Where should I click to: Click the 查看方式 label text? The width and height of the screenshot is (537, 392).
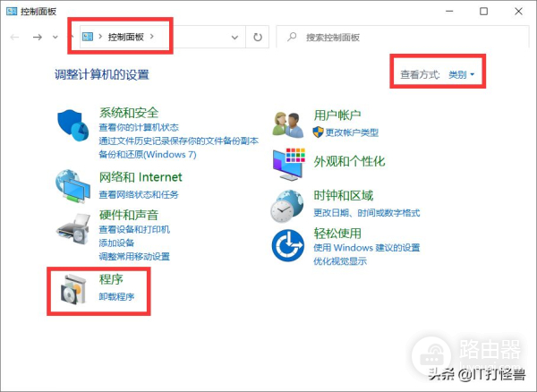(421, 74)
